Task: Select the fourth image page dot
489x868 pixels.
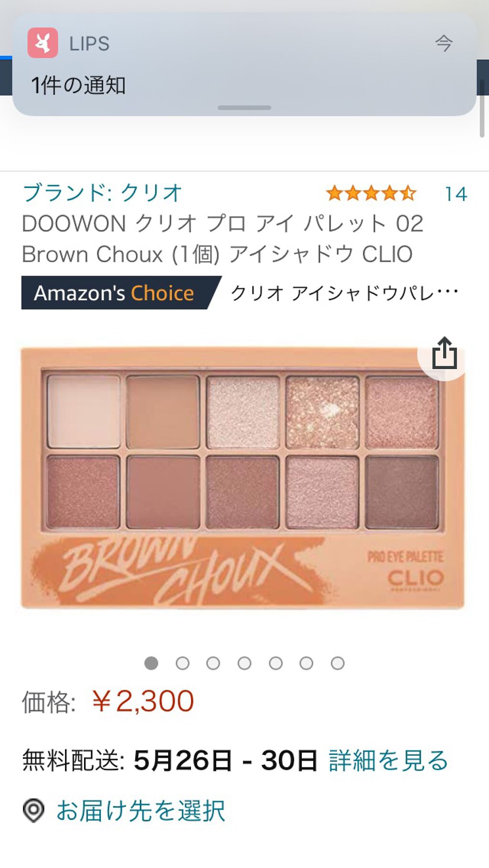Action: (x=244, y=663)
